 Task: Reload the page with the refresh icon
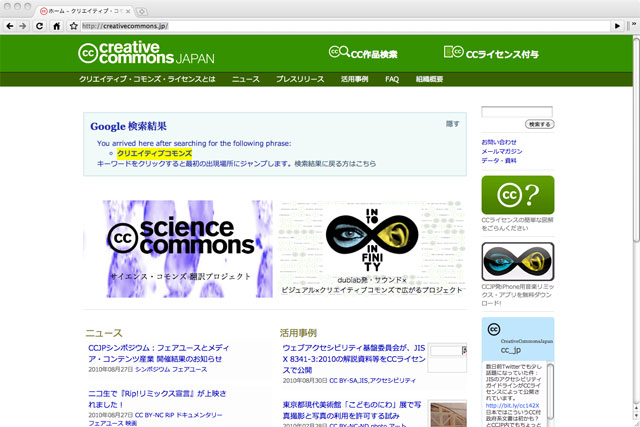coord(39,26)
